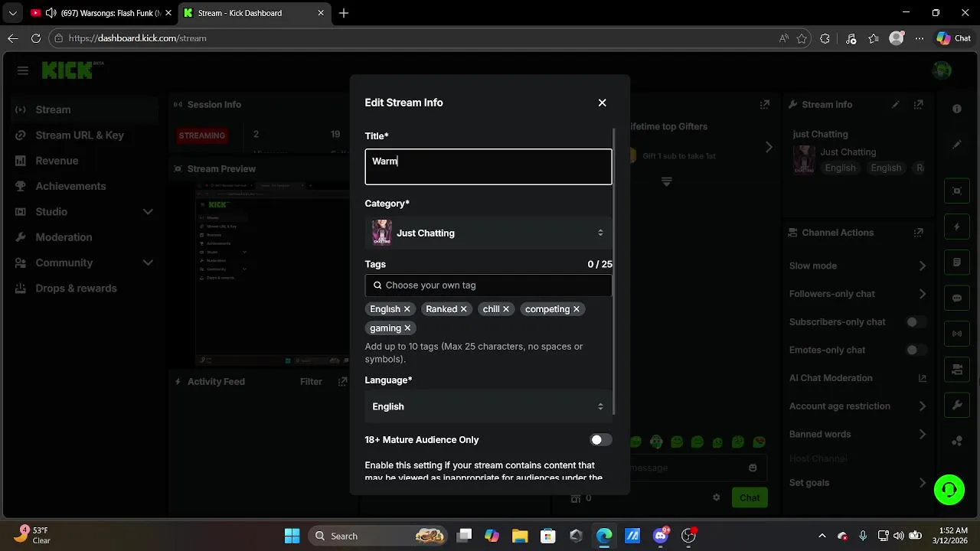Open the Copilot Chat button in Edge

(x=953, y=38)
